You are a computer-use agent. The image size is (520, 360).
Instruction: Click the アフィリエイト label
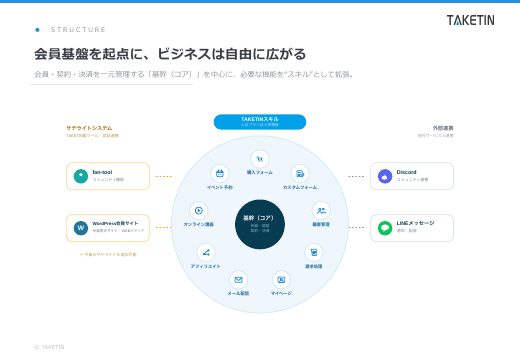(x=206, y=266)
